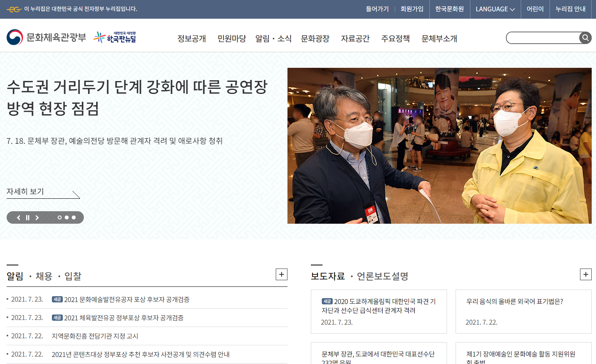Open the LANGUAGE dropdown
Viewport: 596px width, 364px height.
pyautogui.click(x=495, y=9)
